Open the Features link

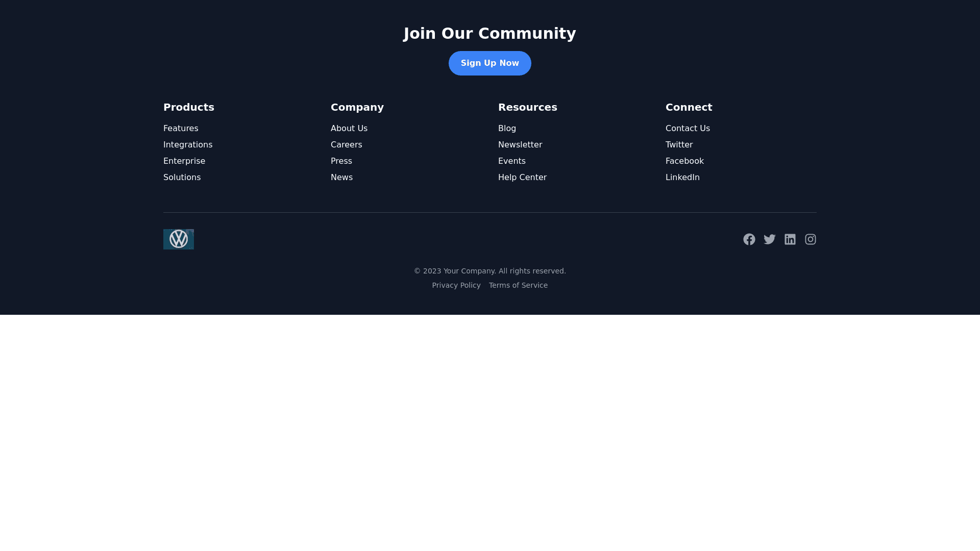coord(181,129)
